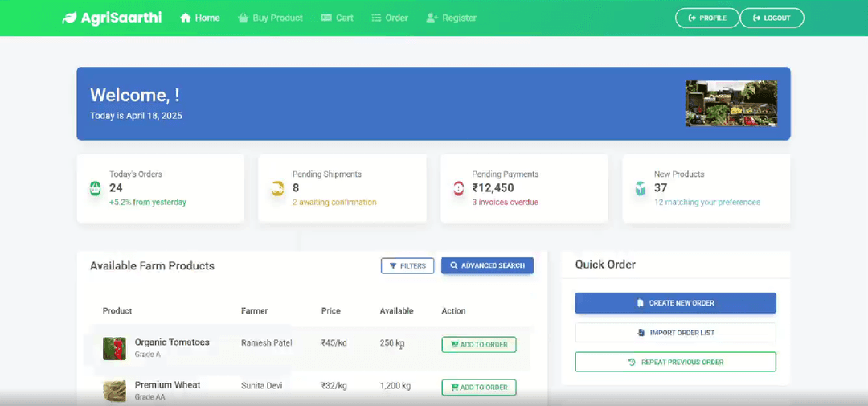Click '3 invoices overdue' text
This screenshot has height=406, width=868.
[x=506, y=202]
